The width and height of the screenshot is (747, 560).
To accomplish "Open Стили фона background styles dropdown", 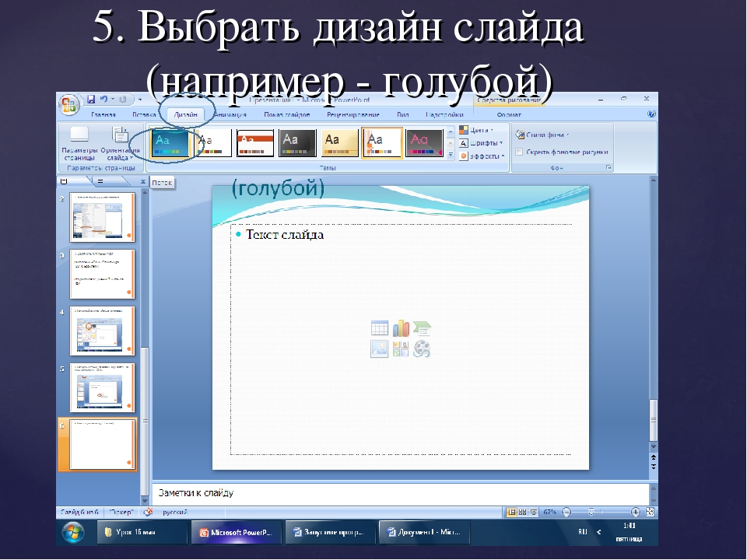I will (x=543, y=135).
